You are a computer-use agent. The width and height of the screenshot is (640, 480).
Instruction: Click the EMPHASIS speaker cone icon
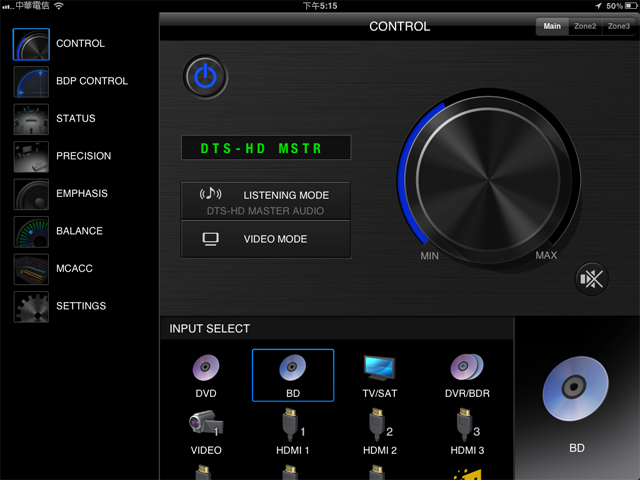(31, 194)
